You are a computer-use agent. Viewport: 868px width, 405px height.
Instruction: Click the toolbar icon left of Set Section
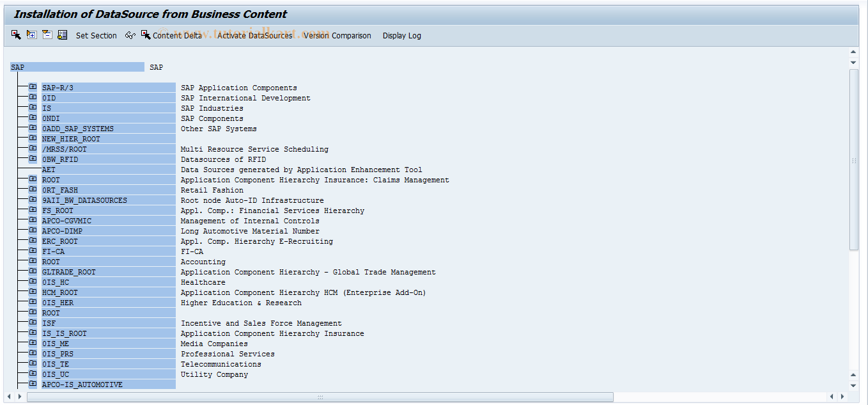tap(62, 35)
